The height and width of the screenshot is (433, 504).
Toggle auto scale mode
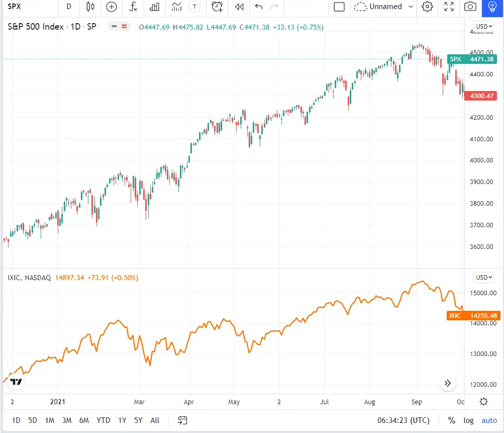(x=489, y=420)
